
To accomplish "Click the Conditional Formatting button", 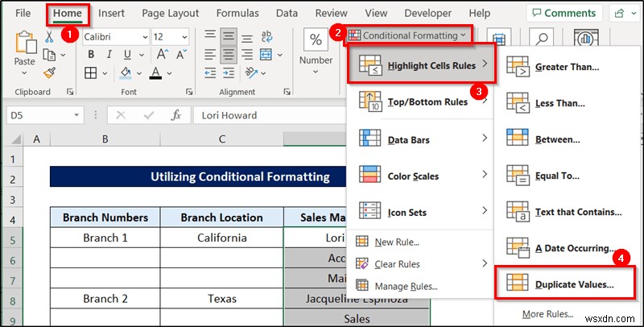I will [x=407, y=35].
